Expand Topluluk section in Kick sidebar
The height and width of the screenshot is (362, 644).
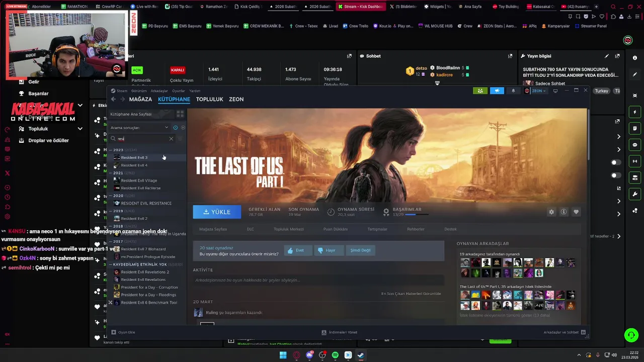coord(79,129)
